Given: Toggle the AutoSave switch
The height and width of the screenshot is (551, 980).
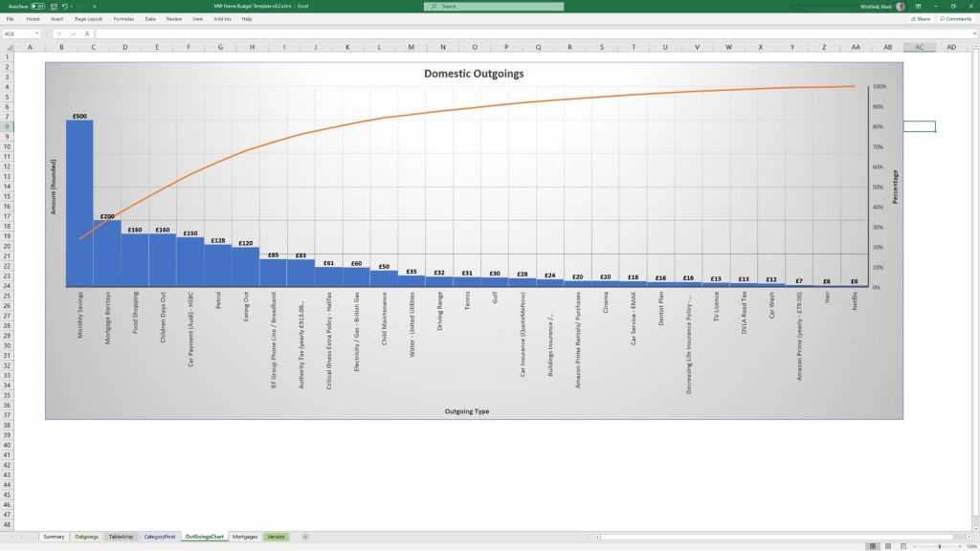Looking at the screenshot, I should click(38, 6).
